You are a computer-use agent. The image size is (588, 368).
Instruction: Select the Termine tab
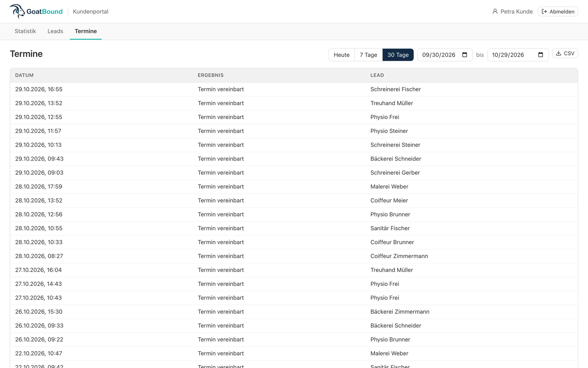point(86,31)
